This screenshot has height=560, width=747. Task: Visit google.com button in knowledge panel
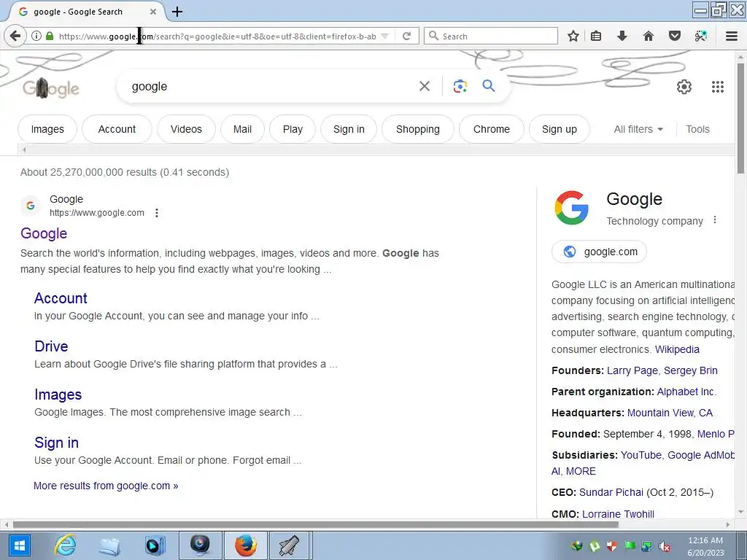point(599,252)
